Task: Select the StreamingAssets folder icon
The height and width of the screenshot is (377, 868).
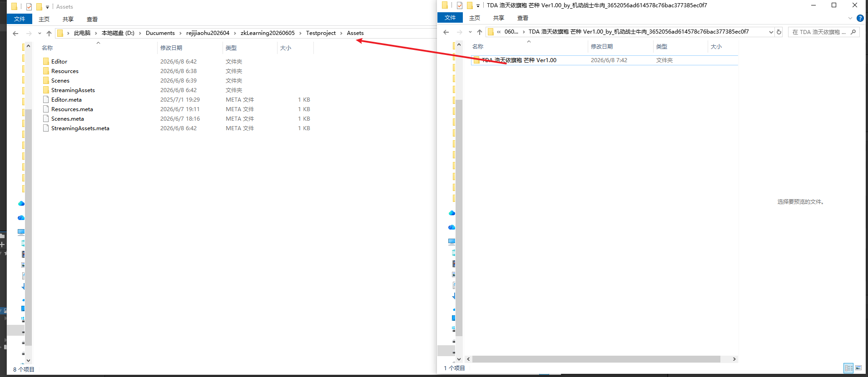Action: coord(46,90)
